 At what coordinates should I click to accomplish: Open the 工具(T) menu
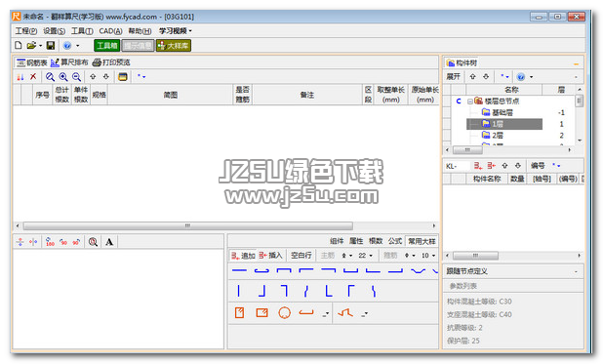point(82,31)
